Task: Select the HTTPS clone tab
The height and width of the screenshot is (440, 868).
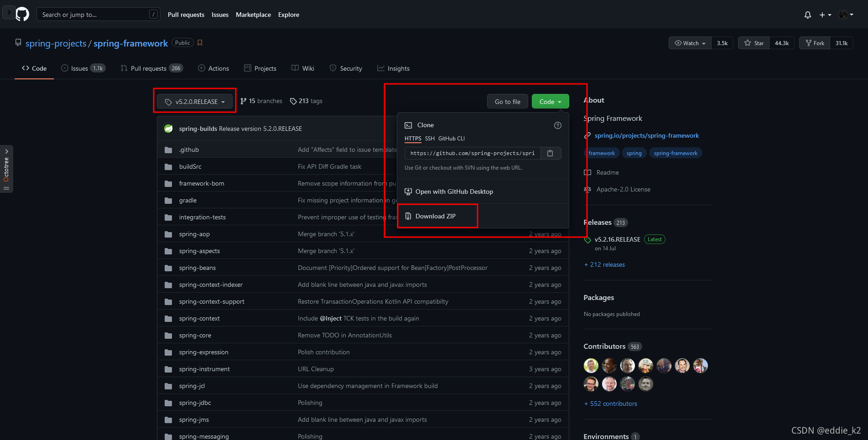Action: [x=413, y=139]
